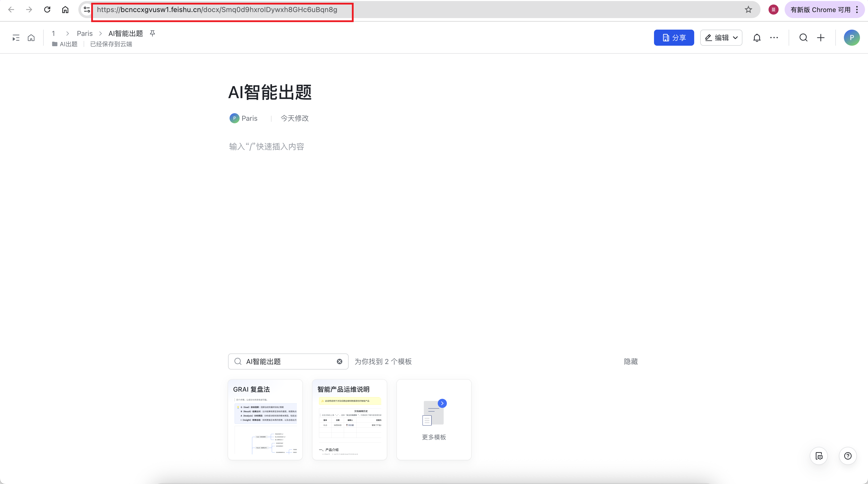Open the help question mark button
Image resolution: width=868 pixels, height=484 pixels.
[x=848, y=456]
